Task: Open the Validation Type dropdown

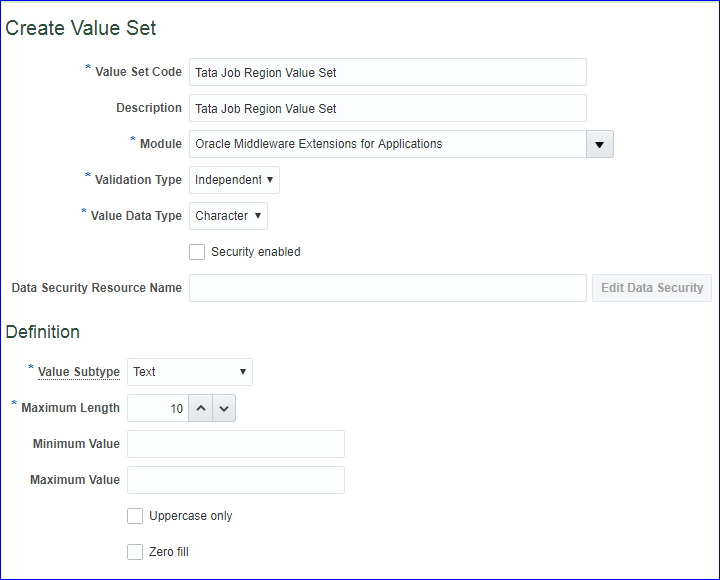Action: tap(234, 180)
